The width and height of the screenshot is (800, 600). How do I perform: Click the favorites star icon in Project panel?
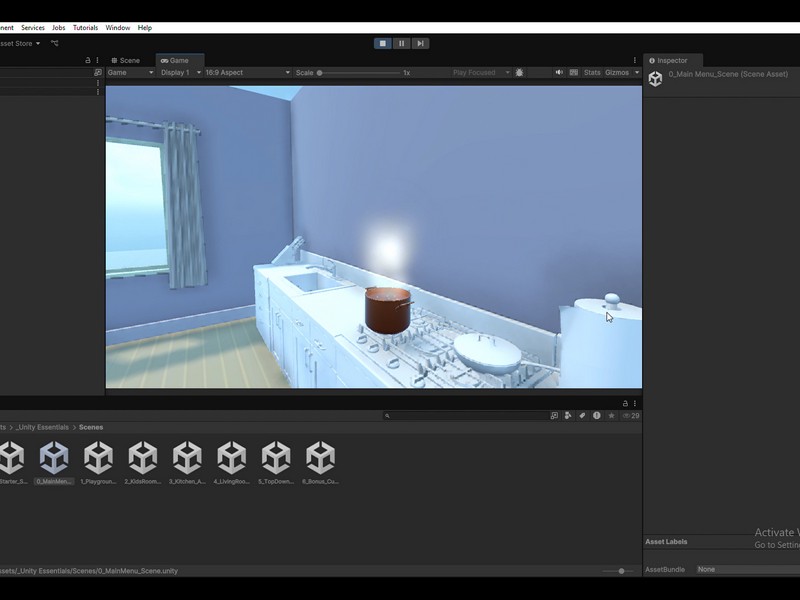tap(611, 415)
